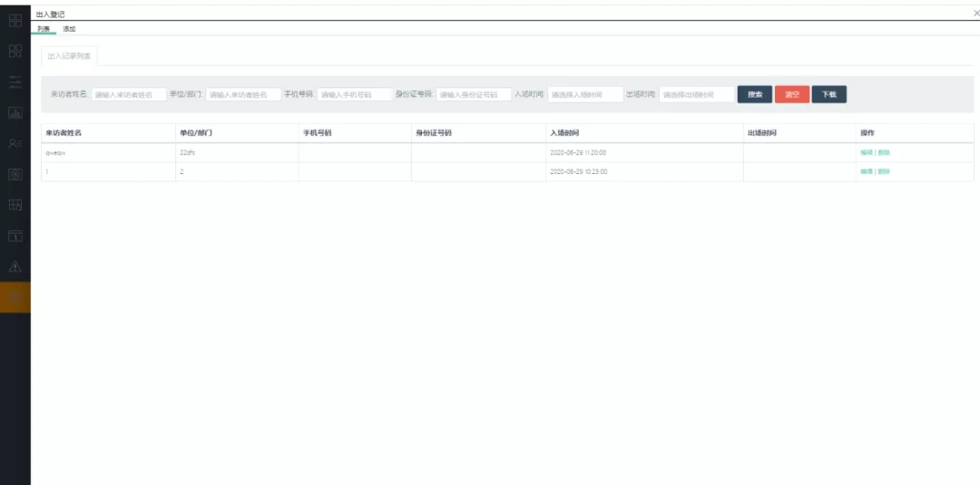This screenshot has width=980, height=485.
Task: Select the highlighted orange sidebar item
Action: 15,297
